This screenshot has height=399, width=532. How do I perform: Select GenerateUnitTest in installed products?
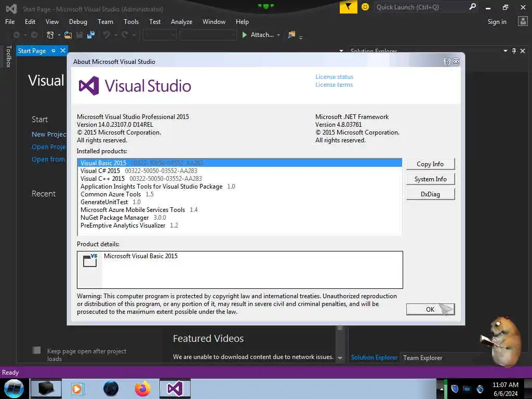coord(240,202)
